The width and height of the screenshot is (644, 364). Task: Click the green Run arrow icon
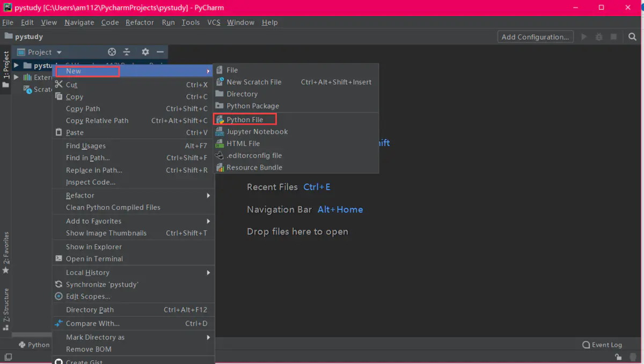[584, 37]
